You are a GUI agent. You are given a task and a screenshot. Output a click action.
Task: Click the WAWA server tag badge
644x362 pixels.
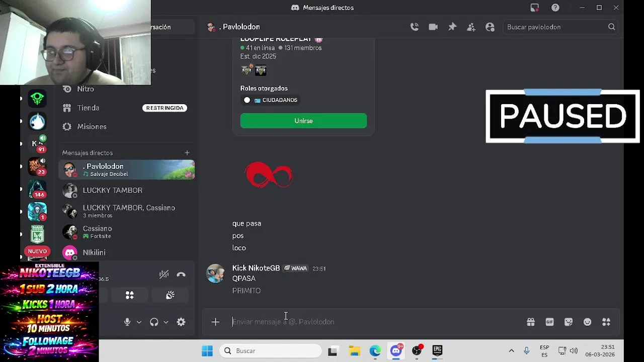[x=295, y=268]
